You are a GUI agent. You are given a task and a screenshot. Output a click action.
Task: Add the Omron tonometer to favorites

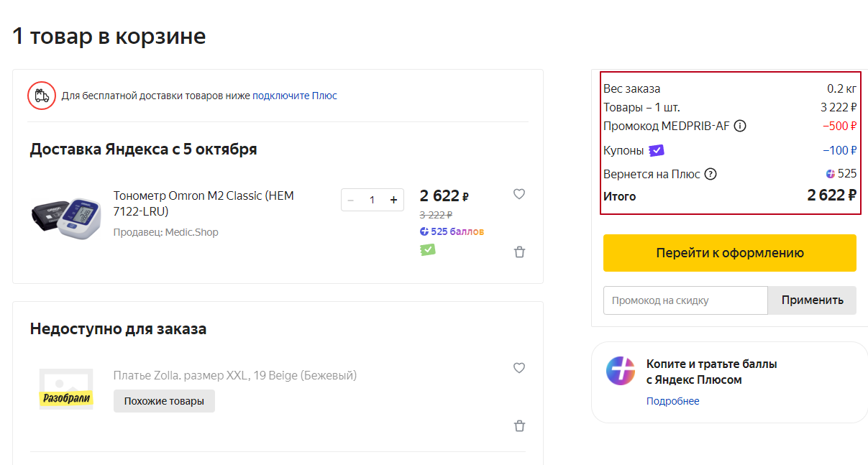coord(519,194)
